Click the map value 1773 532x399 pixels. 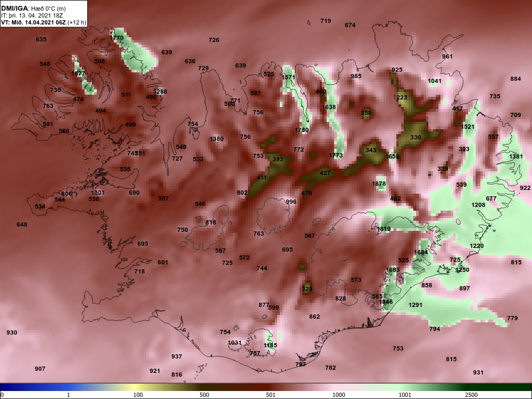point(336,156)
